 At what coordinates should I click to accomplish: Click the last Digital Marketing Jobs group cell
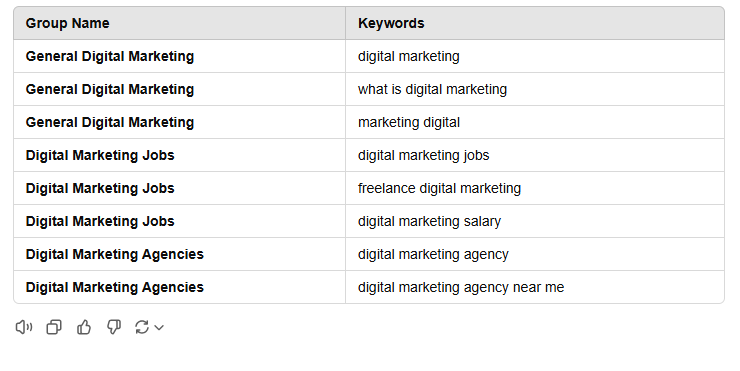pyautogui.click(x=179, y=221)
